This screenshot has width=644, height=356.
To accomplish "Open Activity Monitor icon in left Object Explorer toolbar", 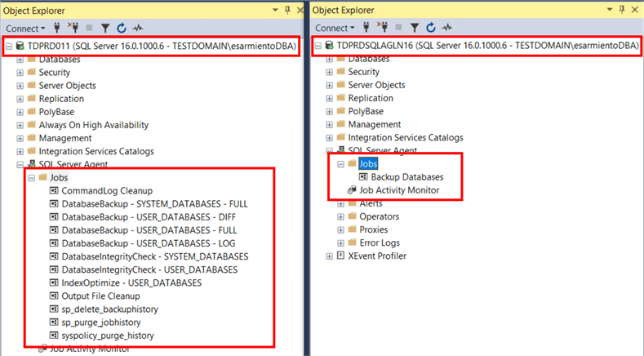I will pyautogui.click(x=138, y=28).
